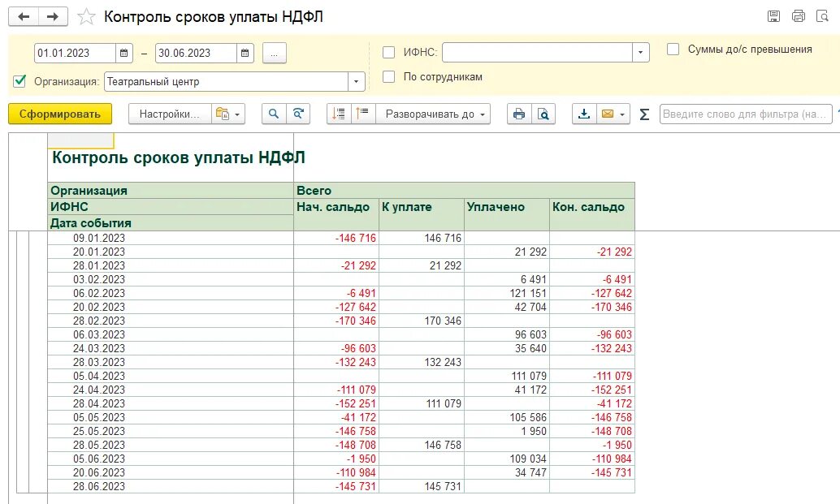Save report with download arrow icon
Image resolution: width=840 pixels, height=504 pixels.
pyautogui.click(x=584, y=114)
